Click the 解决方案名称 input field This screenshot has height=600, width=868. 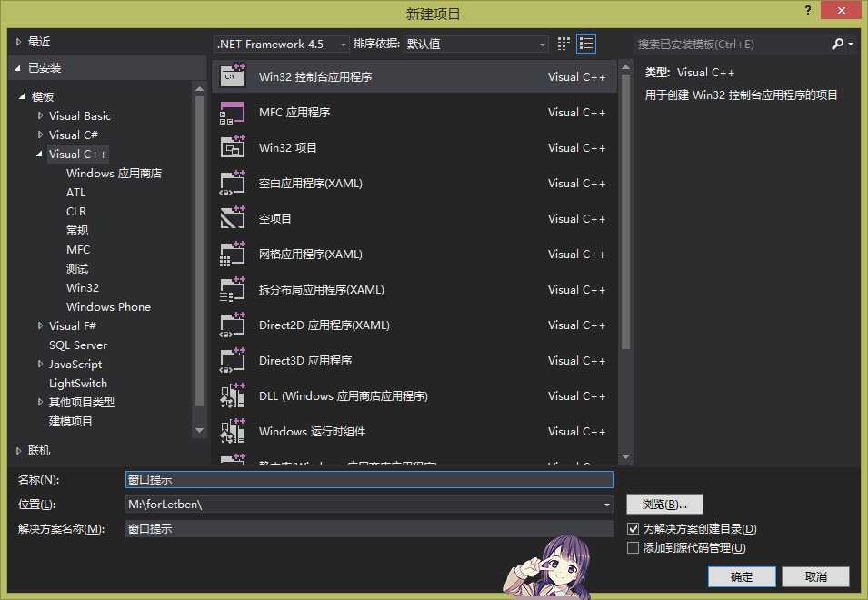coord(369,528)
